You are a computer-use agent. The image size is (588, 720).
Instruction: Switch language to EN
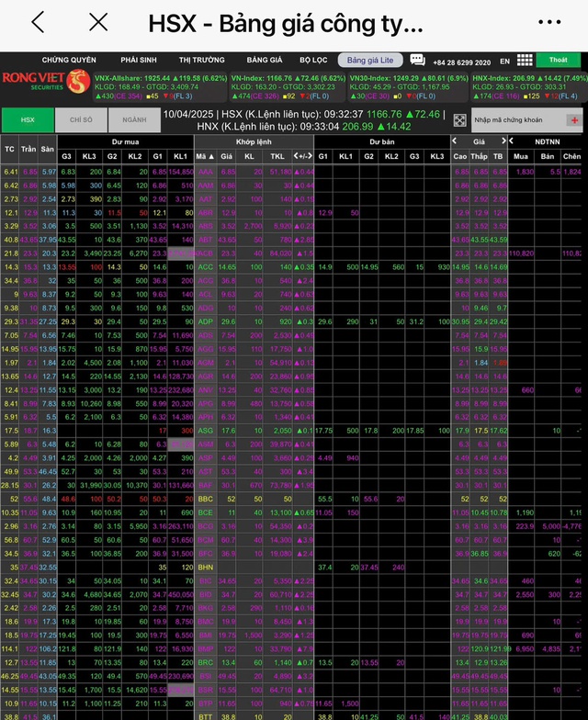[505, 61]
